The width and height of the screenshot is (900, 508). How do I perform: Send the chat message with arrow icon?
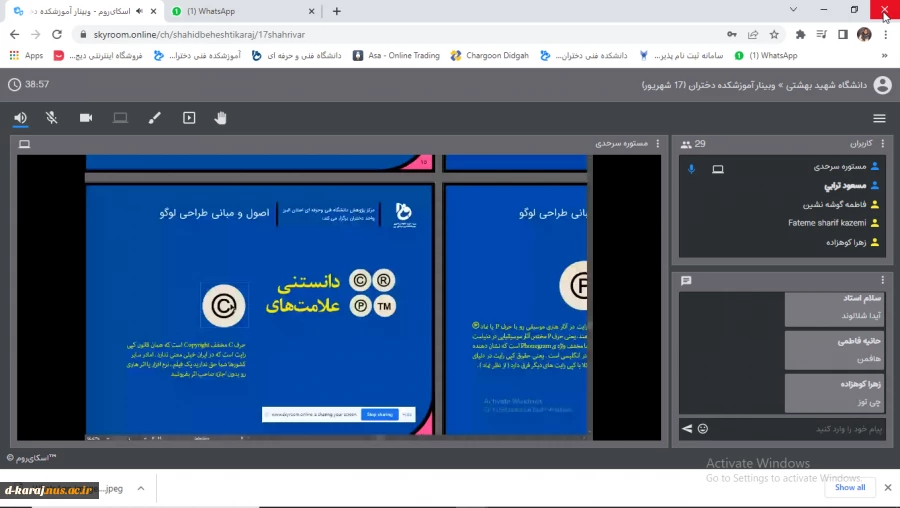[687, 429]
